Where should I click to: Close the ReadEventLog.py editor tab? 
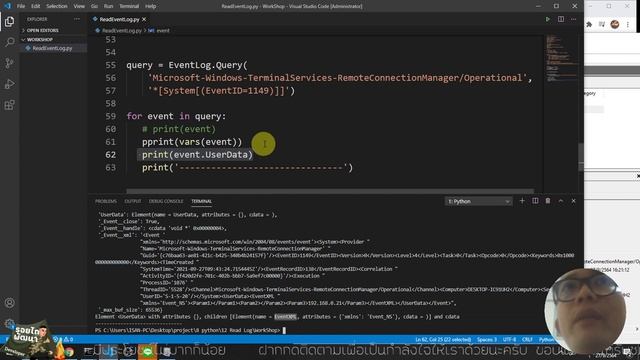(x=144, y=19)
